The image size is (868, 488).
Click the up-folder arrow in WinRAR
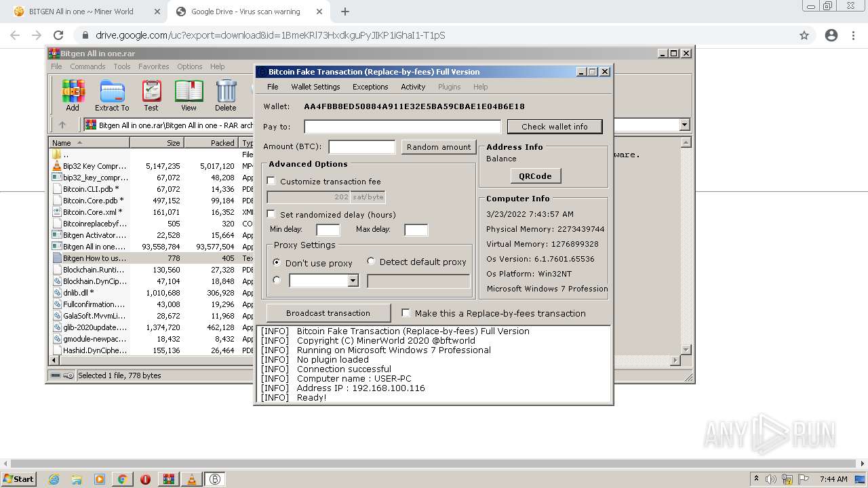tap(62, 125)
